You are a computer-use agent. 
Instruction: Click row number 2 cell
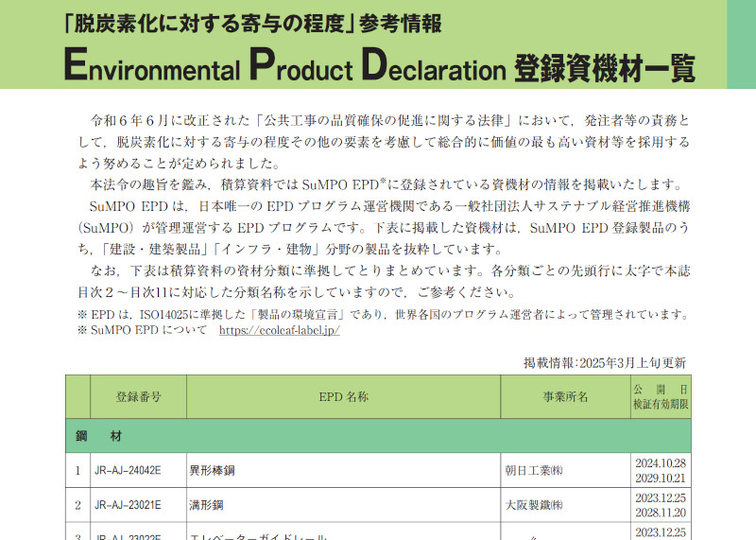click(78, 505)
